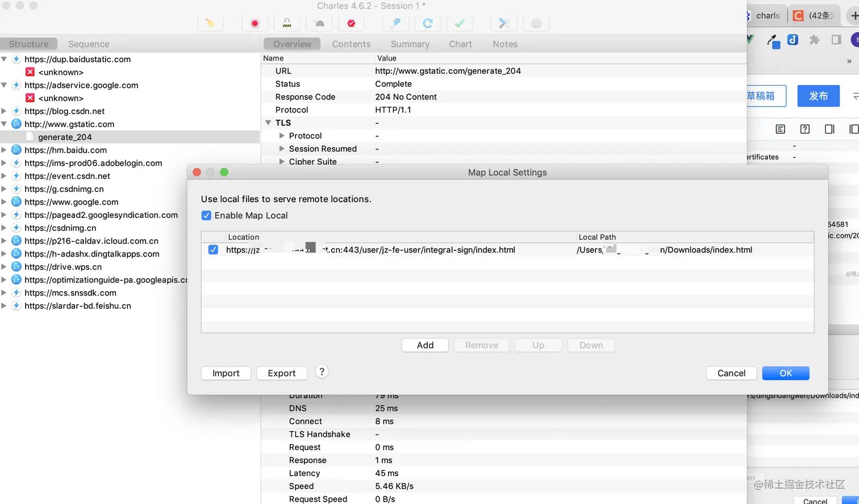This screenshot has width=859, height=504.
Task: Clear the session with the broom icon
Action: click(x=210, y=23)
